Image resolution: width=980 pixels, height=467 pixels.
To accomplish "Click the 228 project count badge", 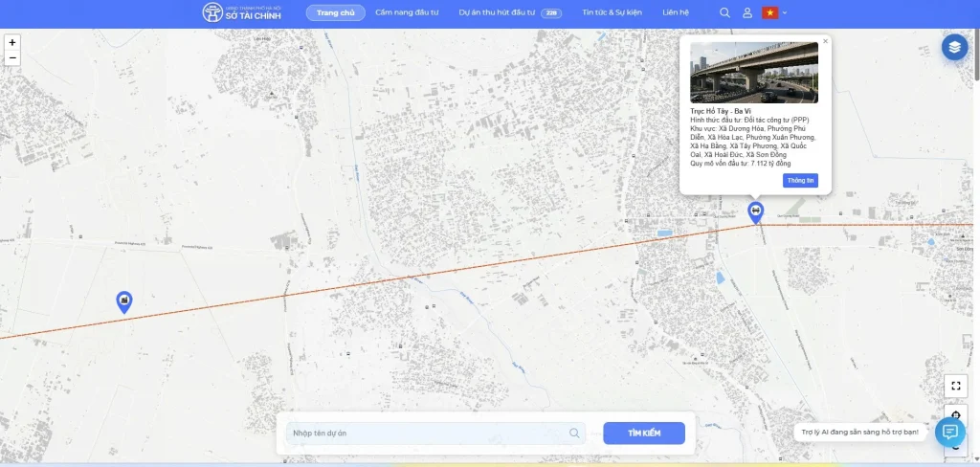I will (x=551, y=13).
